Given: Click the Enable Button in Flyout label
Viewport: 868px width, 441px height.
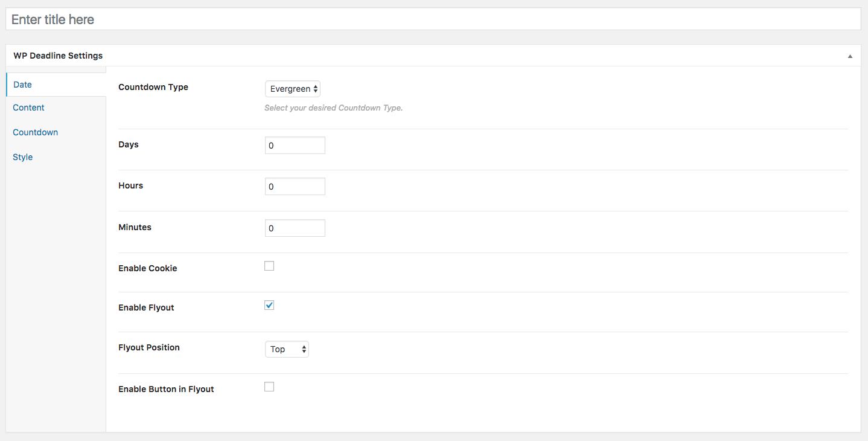Looking at the screenshot, I should (166, 389).
